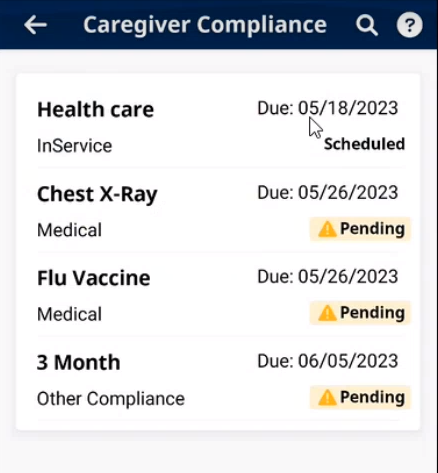Select the Health care compliance item
This screenshot has width=438, height=473.
click(221, 127)
